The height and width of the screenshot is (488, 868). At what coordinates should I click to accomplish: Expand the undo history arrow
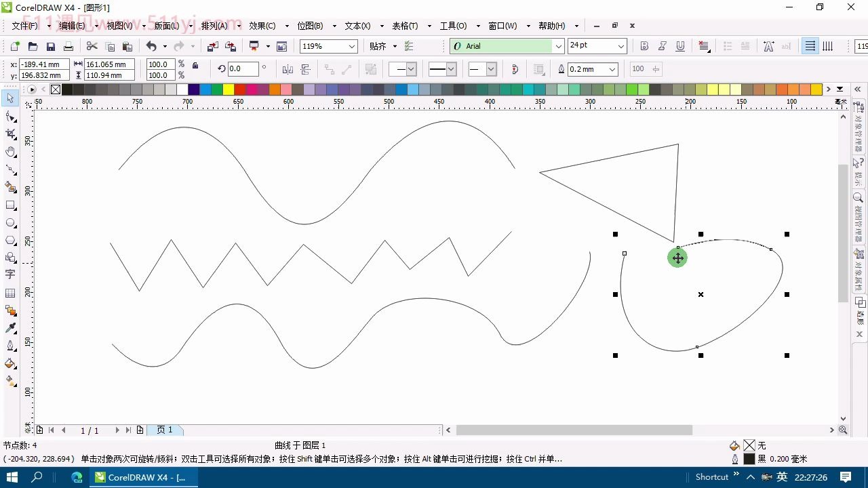(x=165, y=46)
